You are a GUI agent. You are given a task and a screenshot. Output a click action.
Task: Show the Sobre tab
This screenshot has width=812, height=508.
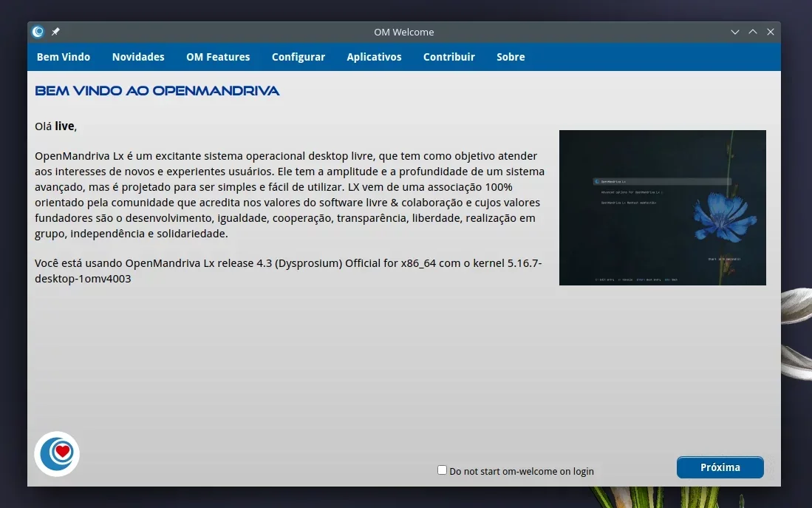(511, 57)
